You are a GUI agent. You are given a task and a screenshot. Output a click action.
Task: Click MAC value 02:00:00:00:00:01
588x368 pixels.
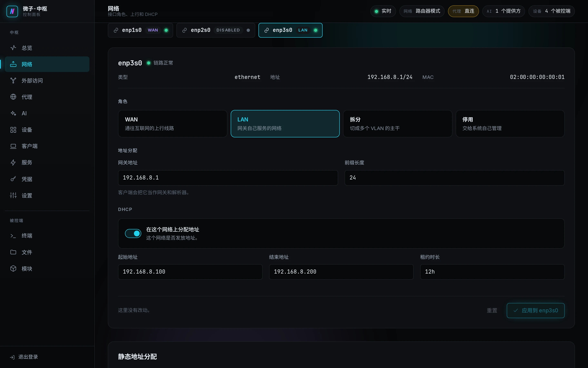coord(537,77)
